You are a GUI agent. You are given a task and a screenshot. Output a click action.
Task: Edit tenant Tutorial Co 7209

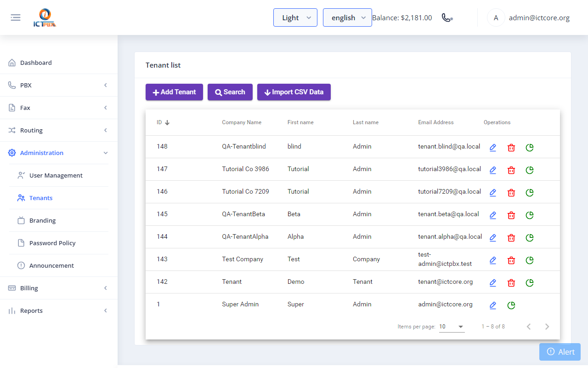click(493, 192)
